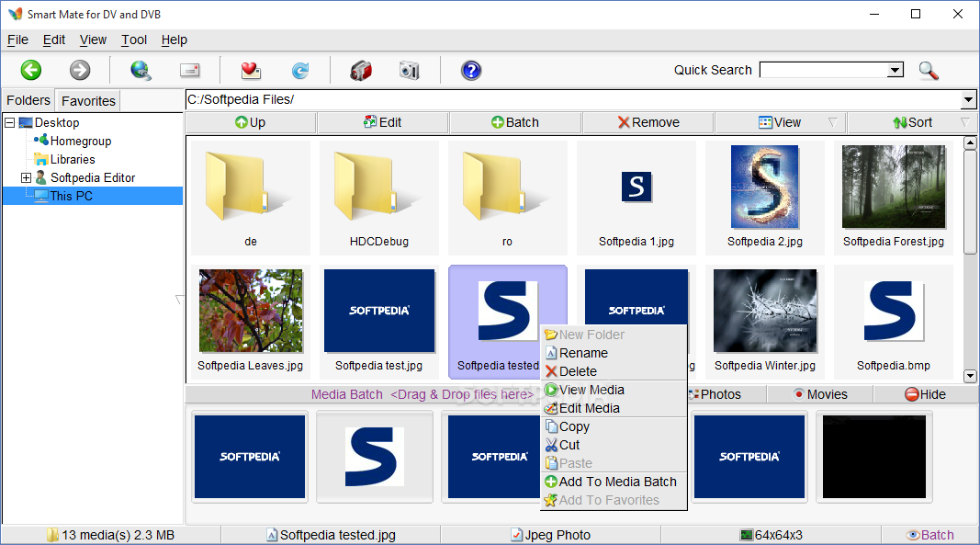Select Softpedia Winter.jpg thumbnail
980x545 pixels.
pyautogui.click(x=765, y=322)
